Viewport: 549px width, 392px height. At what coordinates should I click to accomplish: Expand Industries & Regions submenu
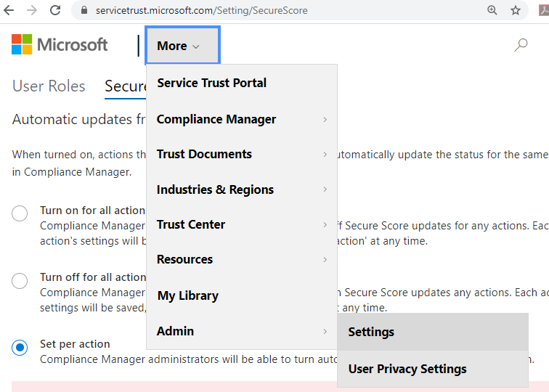pos(241,189)
